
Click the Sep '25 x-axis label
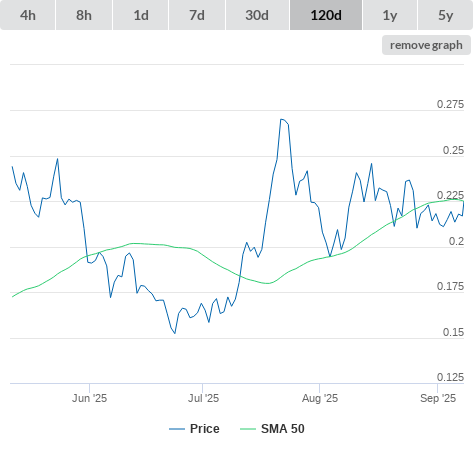click(438, 398)
